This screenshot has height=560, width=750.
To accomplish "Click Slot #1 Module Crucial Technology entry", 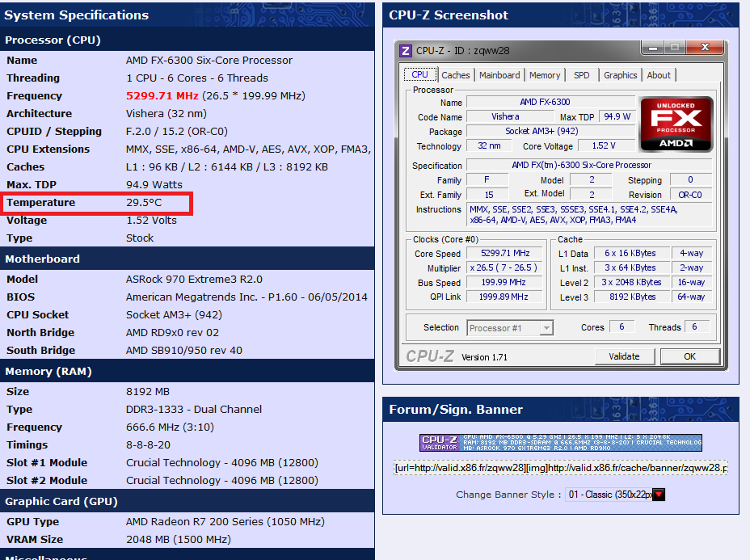I will (222, 462).
